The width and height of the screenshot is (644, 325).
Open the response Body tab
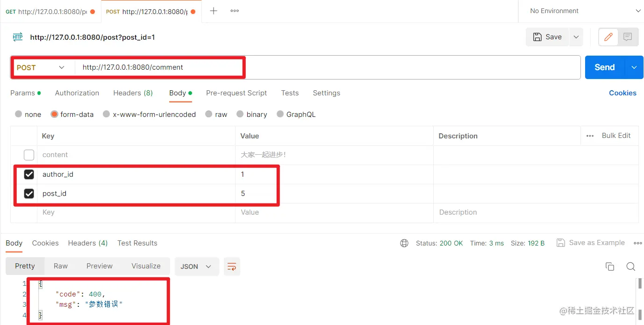coord(14,243)
